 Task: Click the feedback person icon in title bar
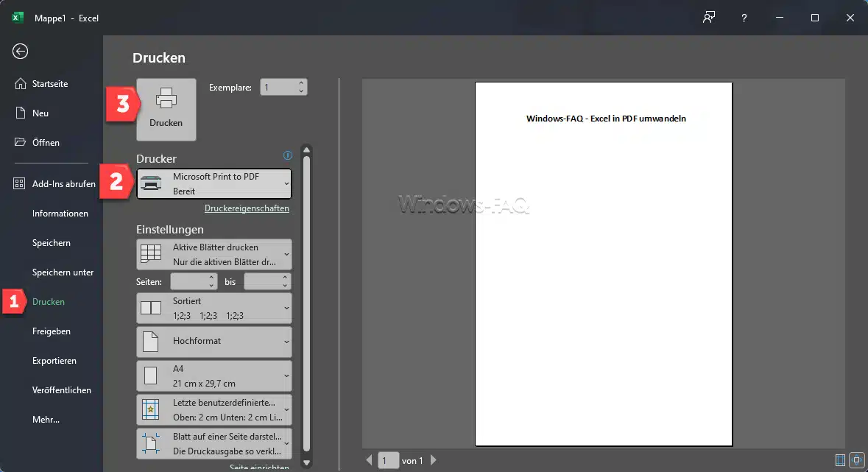709,18
